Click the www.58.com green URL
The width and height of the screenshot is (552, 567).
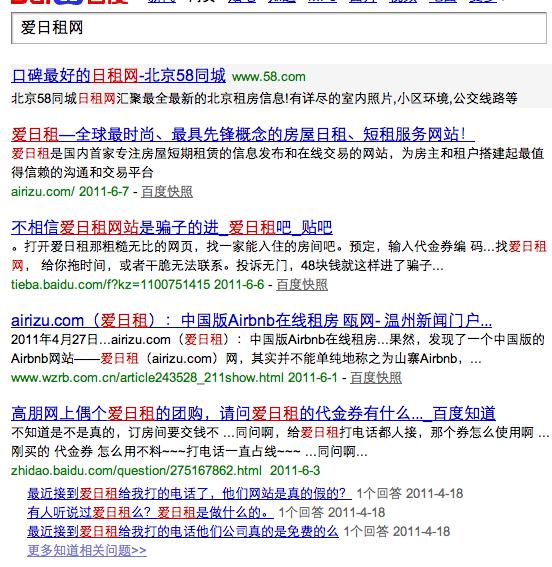pyautogui.click(x=269, y=77)
